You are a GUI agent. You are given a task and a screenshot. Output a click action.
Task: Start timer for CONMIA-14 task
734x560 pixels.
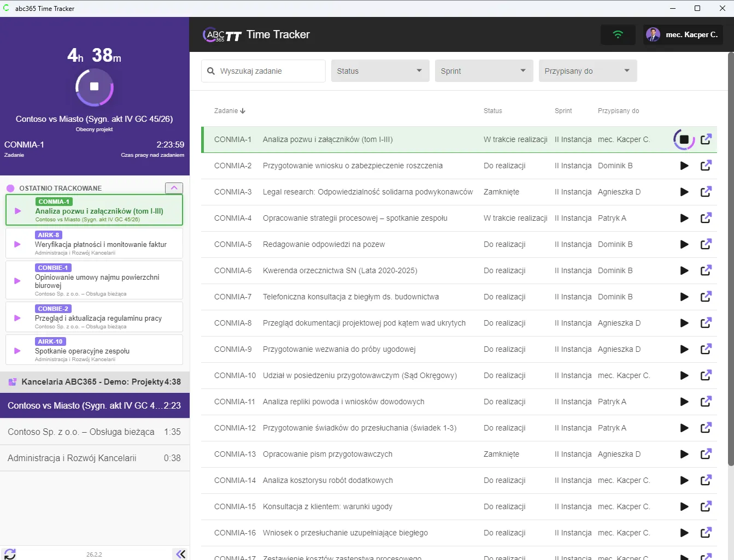[x=684, y=480]
